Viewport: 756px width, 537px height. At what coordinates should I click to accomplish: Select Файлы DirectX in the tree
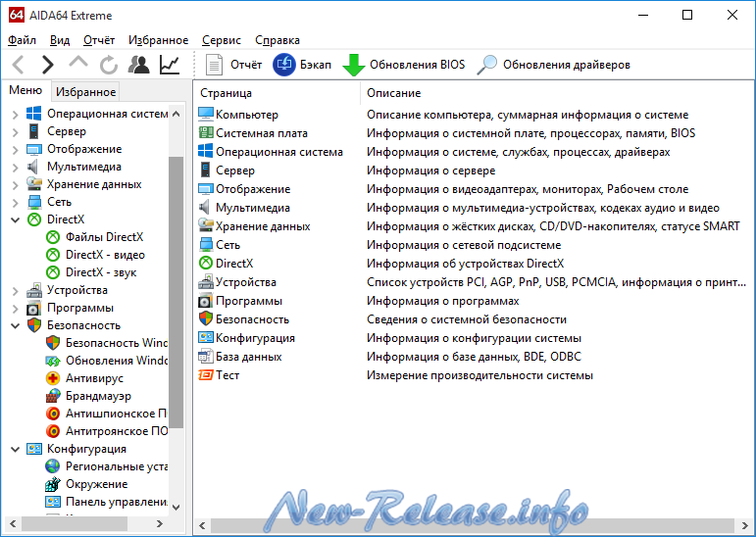[104, 237]
